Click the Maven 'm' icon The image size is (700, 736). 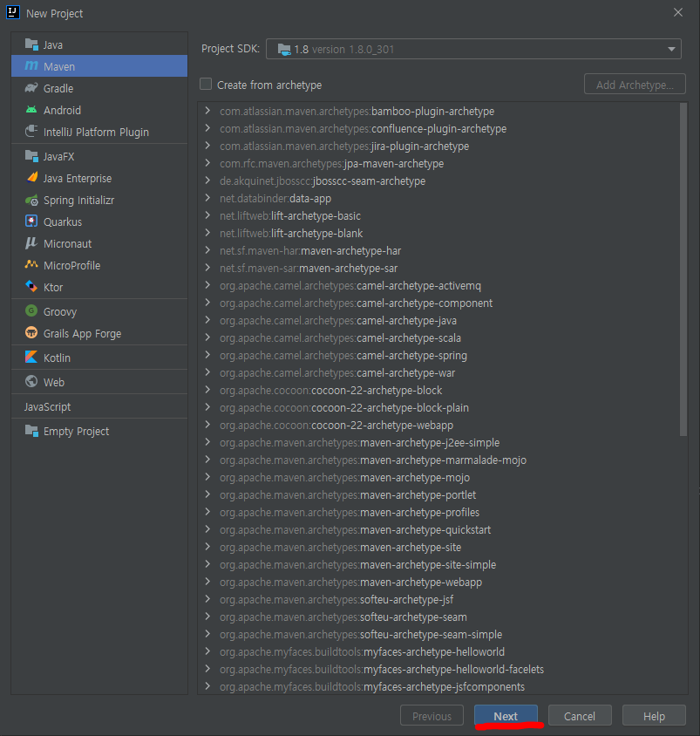pos(31,66)
